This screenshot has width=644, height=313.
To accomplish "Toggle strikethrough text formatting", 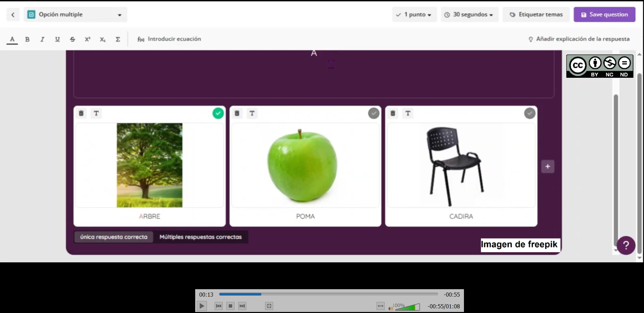I will 73,39.
